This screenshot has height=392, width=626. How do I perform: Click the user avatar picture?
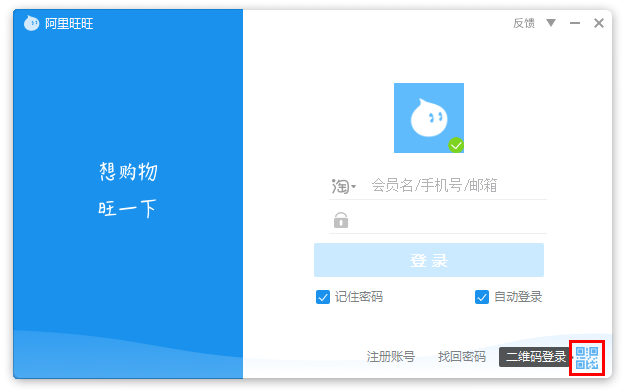click(x=429, y=118)
